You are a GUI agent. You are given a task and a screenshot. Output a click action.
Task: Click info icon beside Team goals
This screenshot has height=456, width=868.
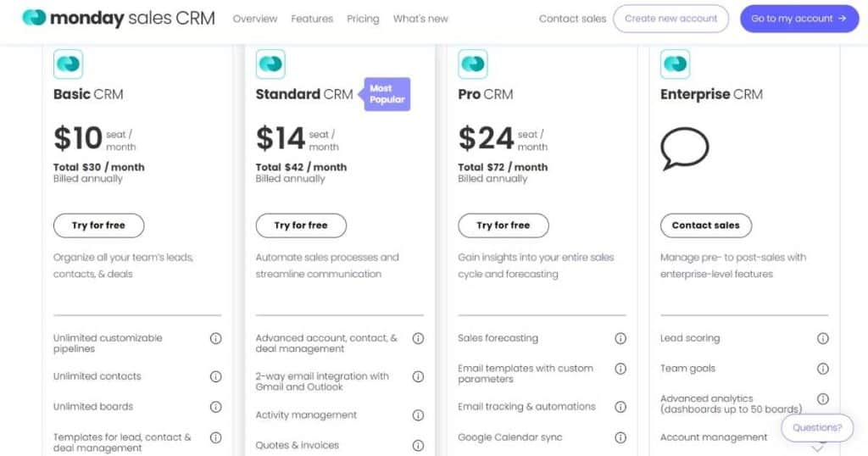tap(823, 369)
